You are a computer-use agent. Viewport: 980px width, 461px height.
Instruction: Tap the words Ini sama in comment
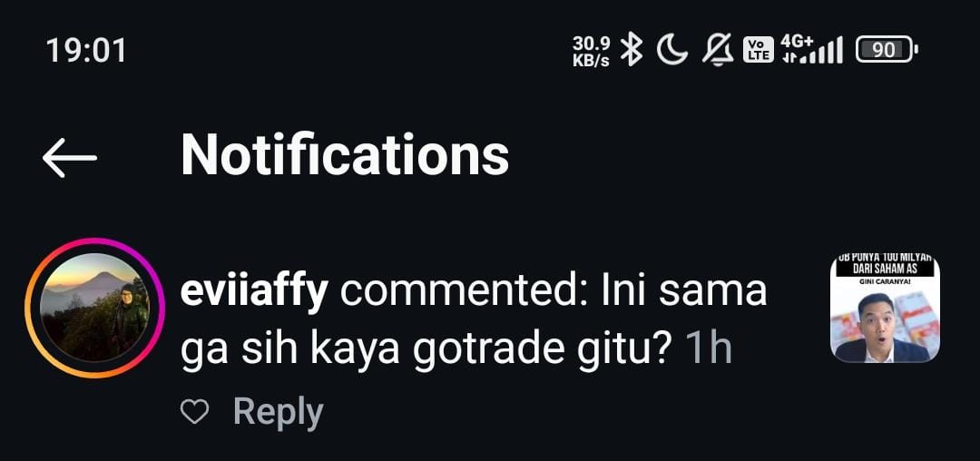(x=684, y=291)
